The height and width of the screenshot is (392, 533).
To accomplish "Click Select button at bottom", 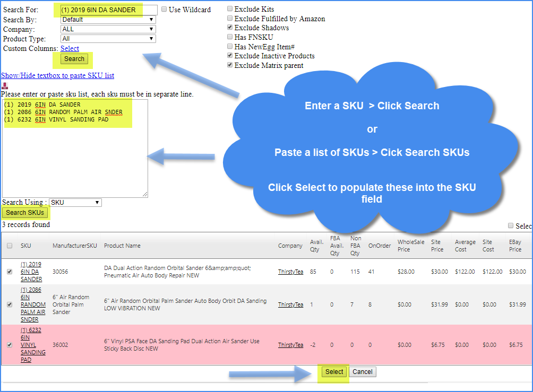I will [334, 372].
